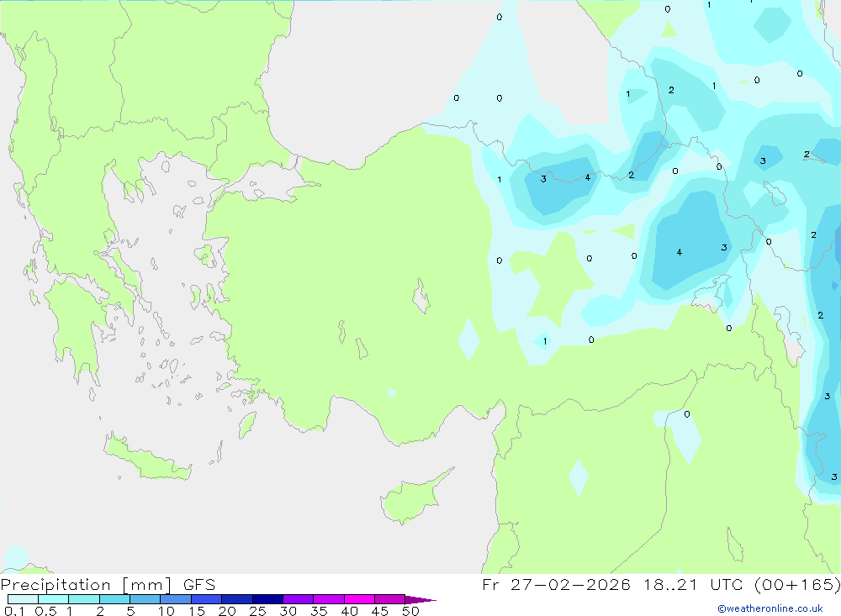Click the '25' legend scale label
This screenshot has width=841, height=616.
click(258, 611)
